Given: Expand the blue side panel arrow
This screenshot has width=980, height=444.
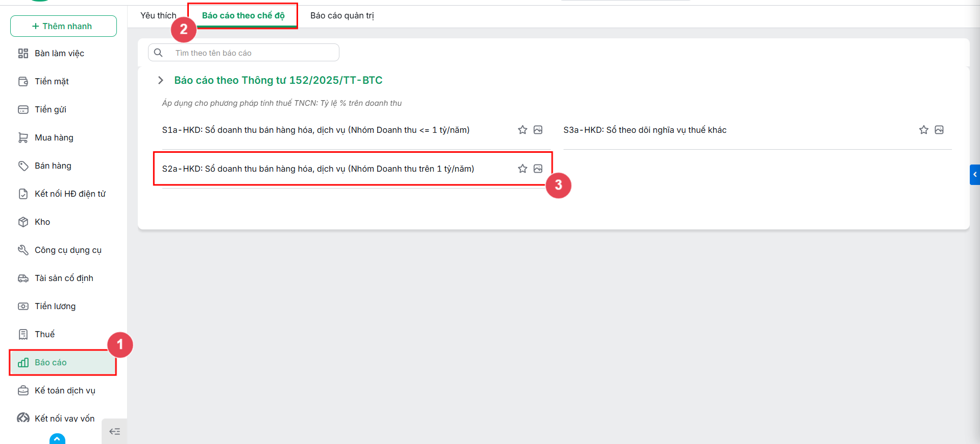Looking at the screenshot, I should pos(975,175).
